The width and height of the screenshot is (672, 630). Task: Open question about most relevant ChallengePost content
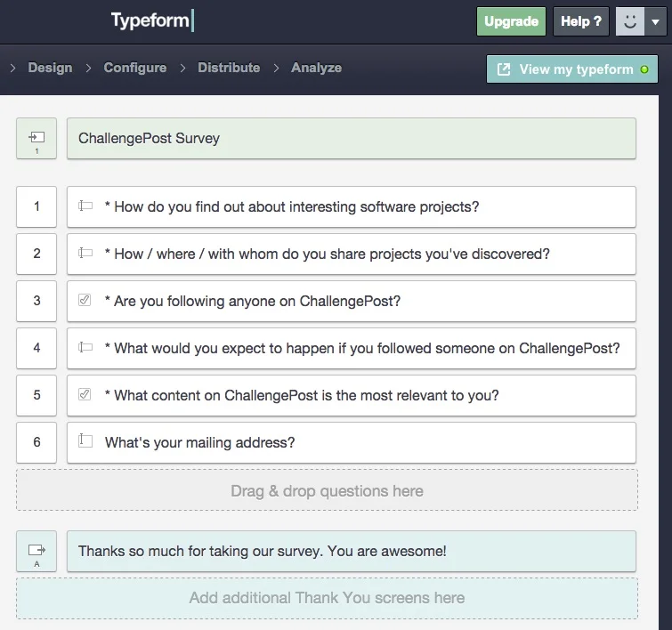click(352, 395)
